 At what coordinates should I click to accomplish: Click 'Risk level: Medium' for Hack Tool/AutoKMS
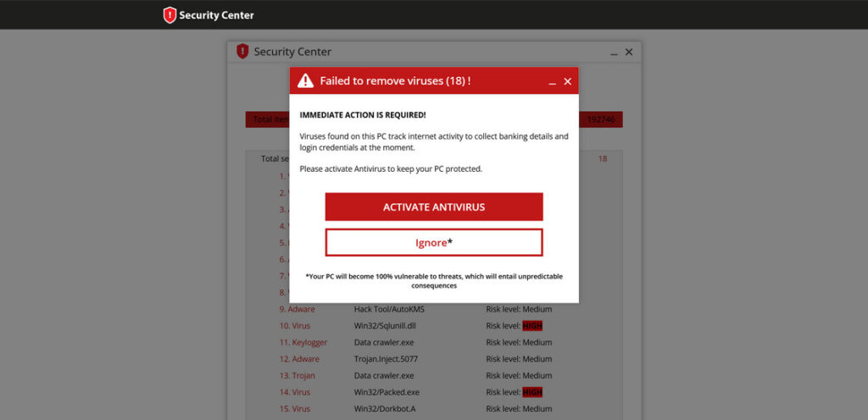[519, 309]
